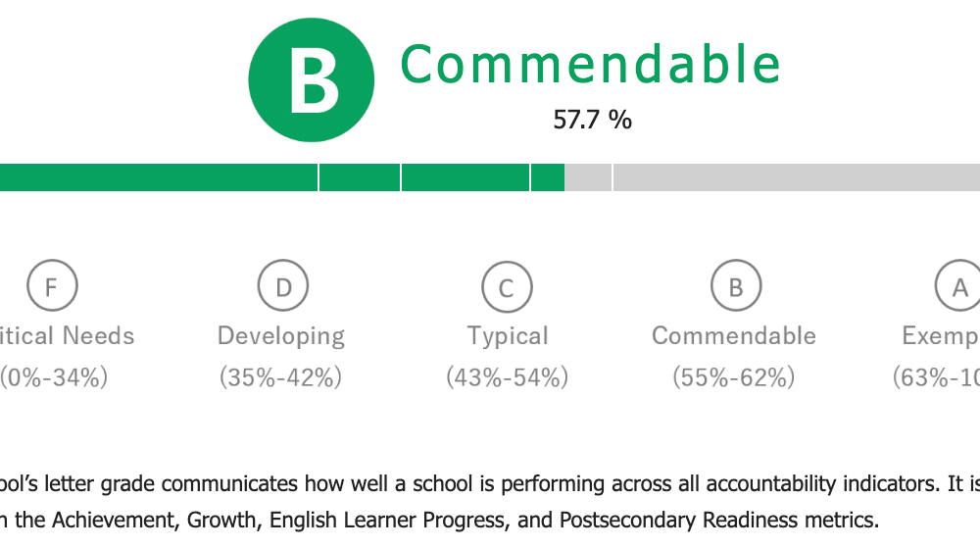This screenshot has height=549, width=980.
Task: Click the small gray segment after green bar
Action: click(588, 177)
